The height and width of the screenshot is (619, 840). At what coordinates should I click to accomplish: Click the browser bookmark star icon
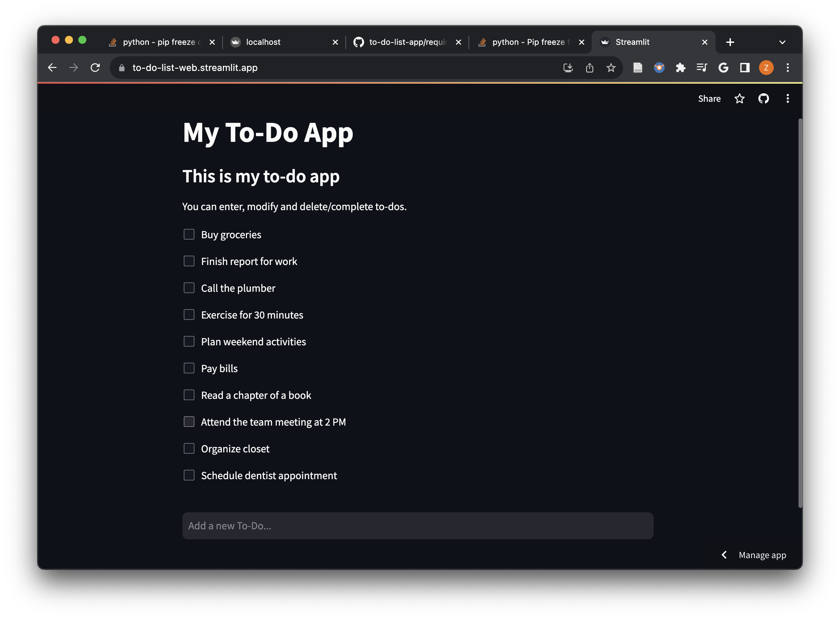[x=611, y=67]
